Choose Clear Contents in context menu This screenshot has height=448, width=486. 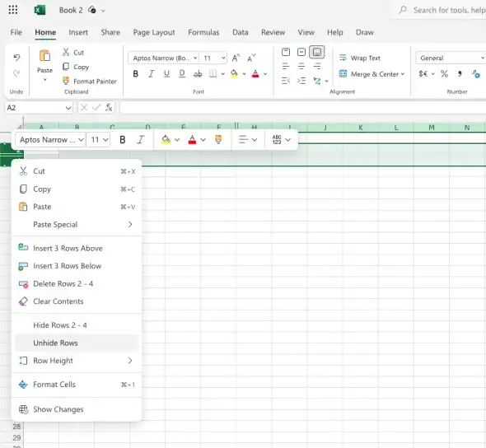click(x=77, y=301)
